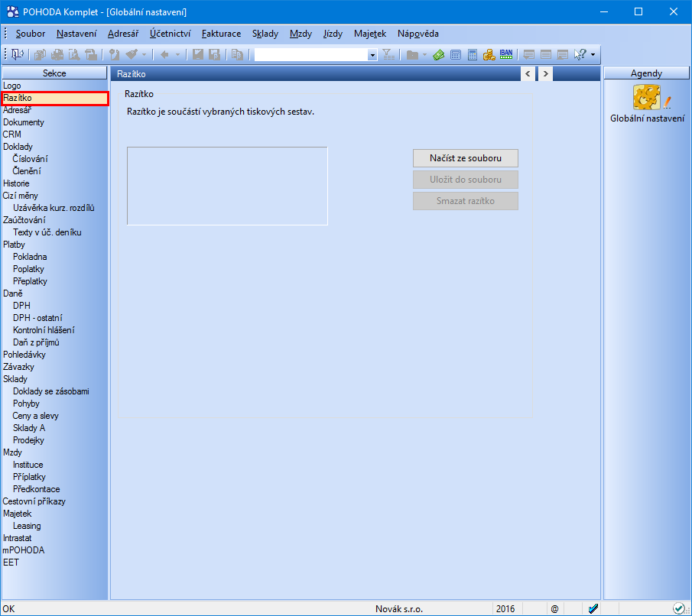Open the calculator toolbar icon
692x616 pixels.
473,54
